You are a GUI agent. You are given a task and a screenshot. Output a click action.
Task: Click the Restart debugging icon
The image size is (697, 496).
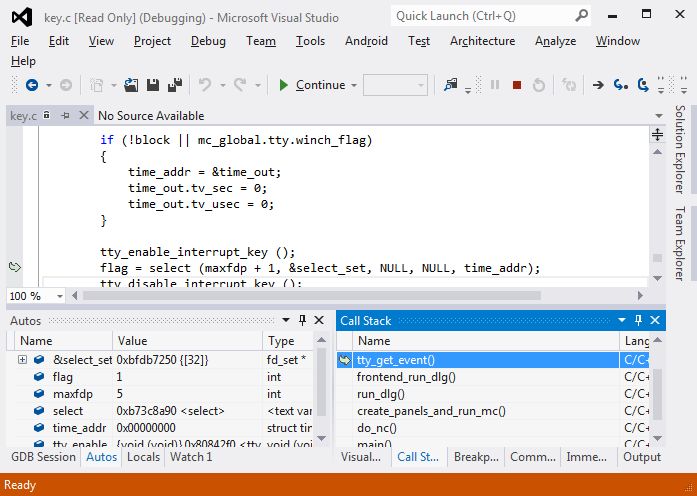[x=539, y=85]
